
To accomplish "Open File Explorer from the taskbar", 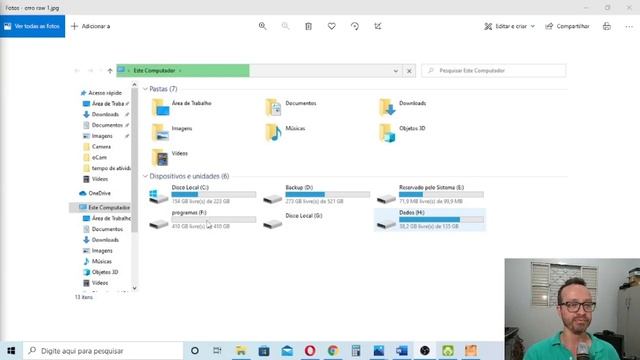I will 241,351.
